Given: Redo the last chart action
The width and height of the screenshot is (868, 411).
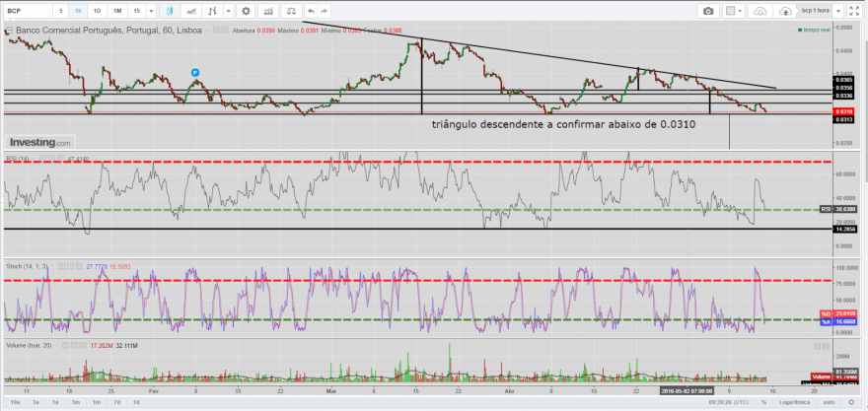Looking at the screenshot, I should pyautogui.click(x=325, y=11).
